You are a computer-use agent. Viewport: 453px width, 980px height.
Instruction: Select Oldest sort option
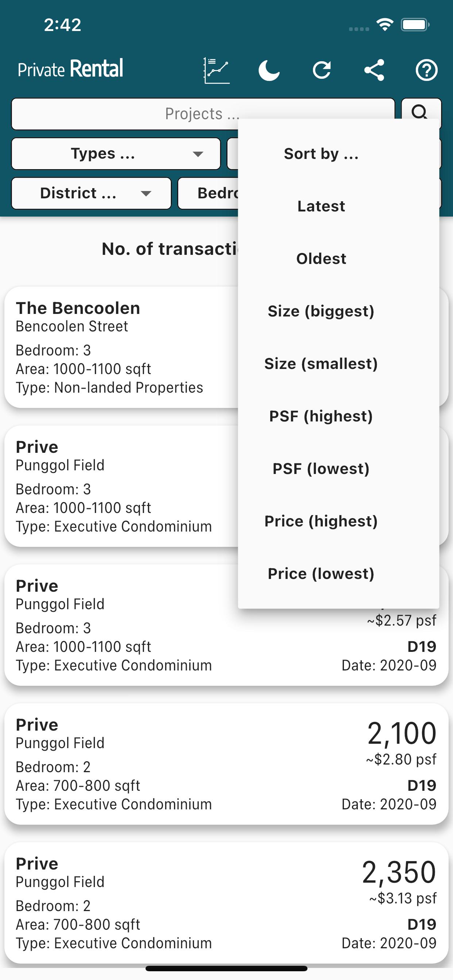(x=321, y=259)
